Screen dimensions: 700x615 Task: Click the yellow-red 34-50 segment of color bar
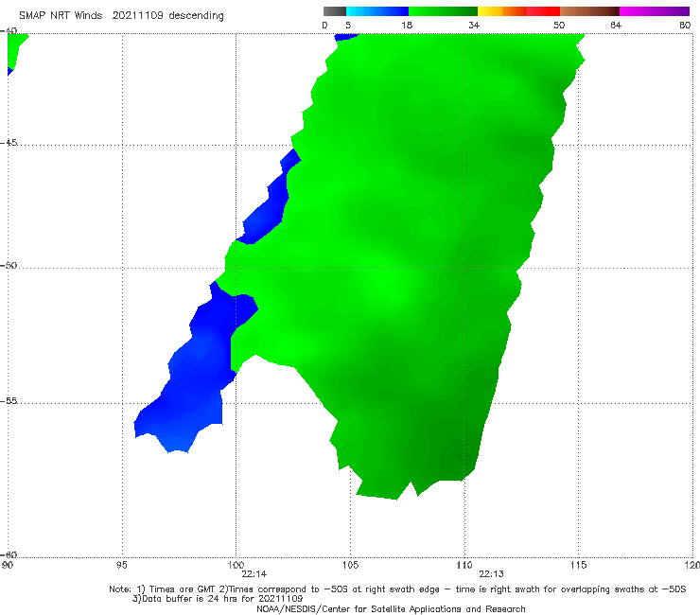(518, 11)
